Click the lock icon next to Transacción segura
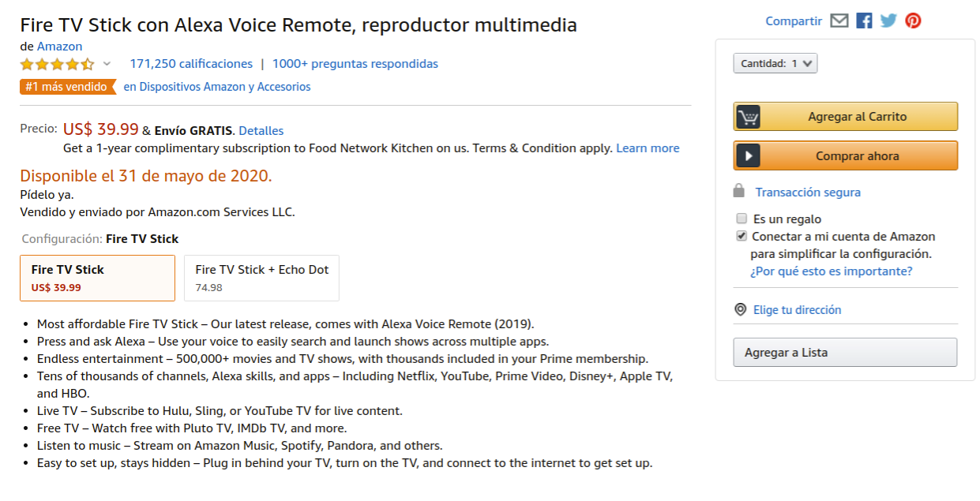The image size is (980, 501). [x=740, y=191]
